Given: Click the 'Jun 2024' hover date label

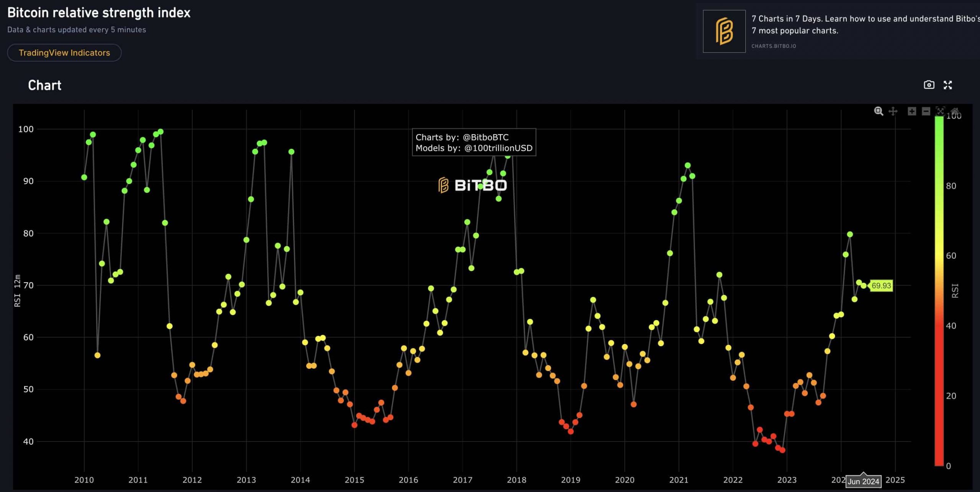Looking at the screenshot, I should pyautogui.click(x=863, y=482).
